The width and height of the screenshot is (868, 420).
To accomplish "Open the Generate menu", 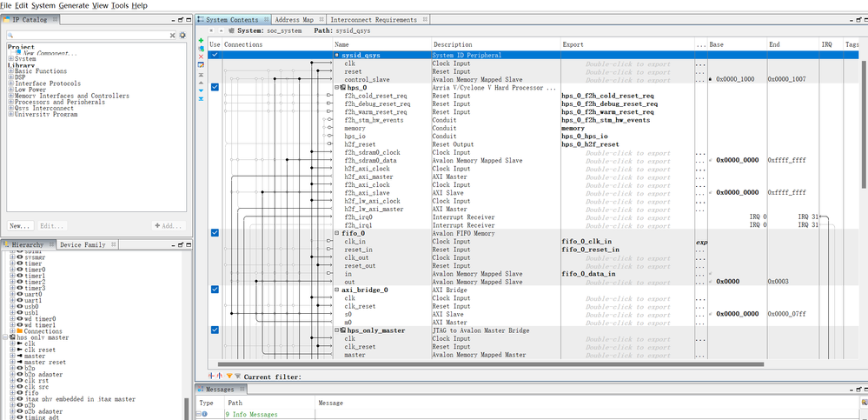I will [x=74, y=5].
